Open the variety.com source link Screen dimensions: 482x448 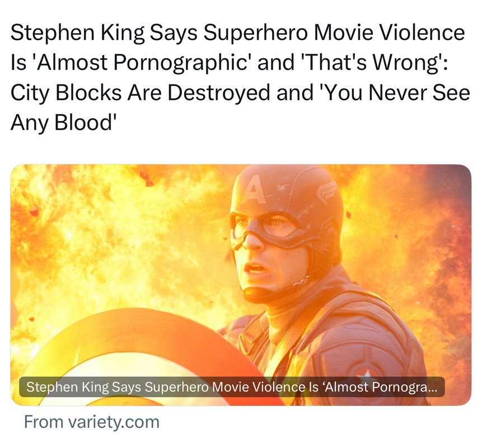point(92,422)
